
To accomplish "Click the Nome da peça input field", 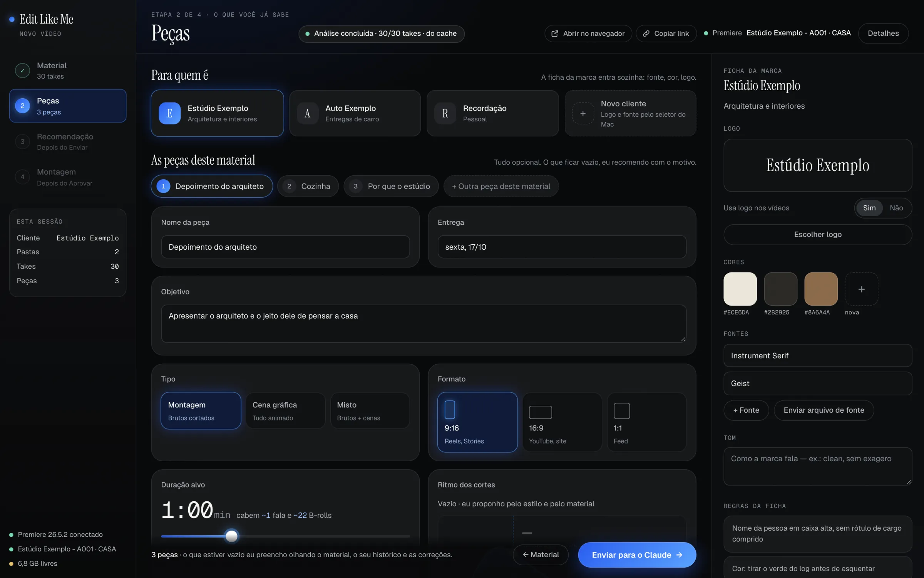I will (x=285, y=247).
